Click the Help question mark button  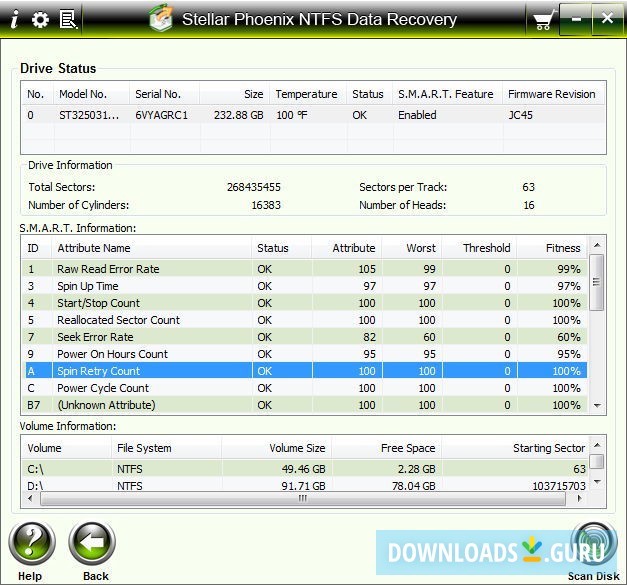pyautogui.click(x=32, y=543)
